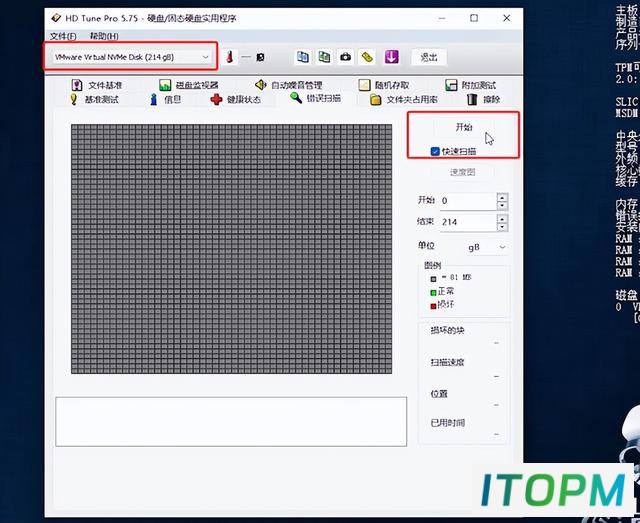Increase the 开始 value with up arrow
Viewport: 640px width, 523px height.
coord(502,197)
